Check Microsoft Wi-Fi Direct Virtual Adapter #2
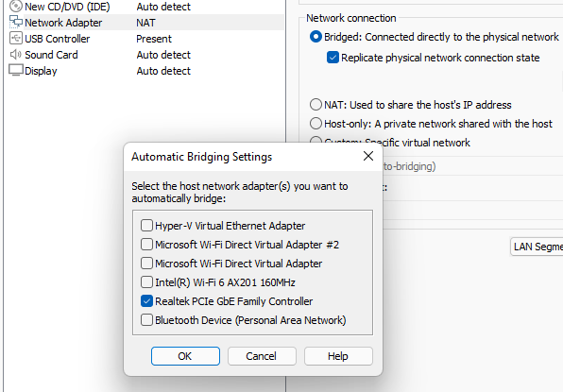 [x=146, y=245]
